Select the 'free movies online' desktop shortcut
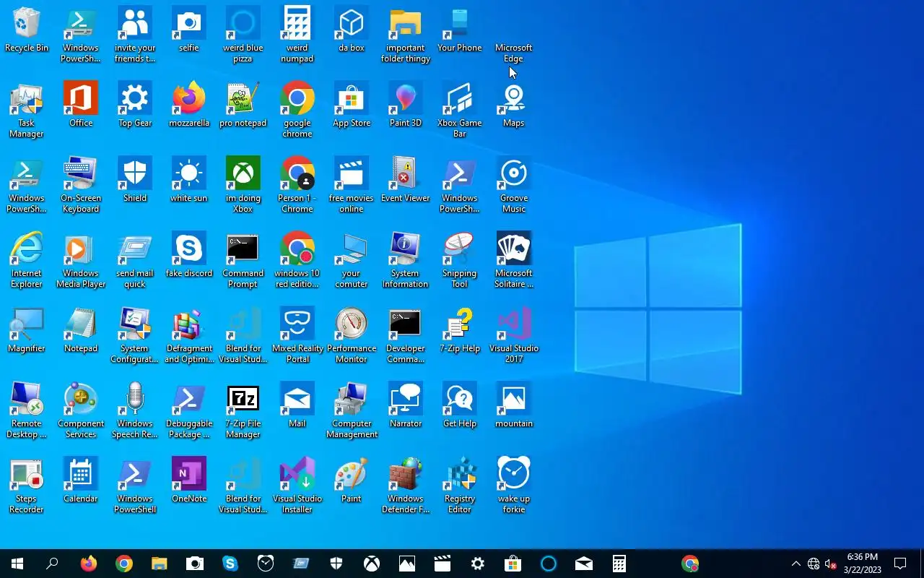The image size is (924, 578). [x=352, y=184]
